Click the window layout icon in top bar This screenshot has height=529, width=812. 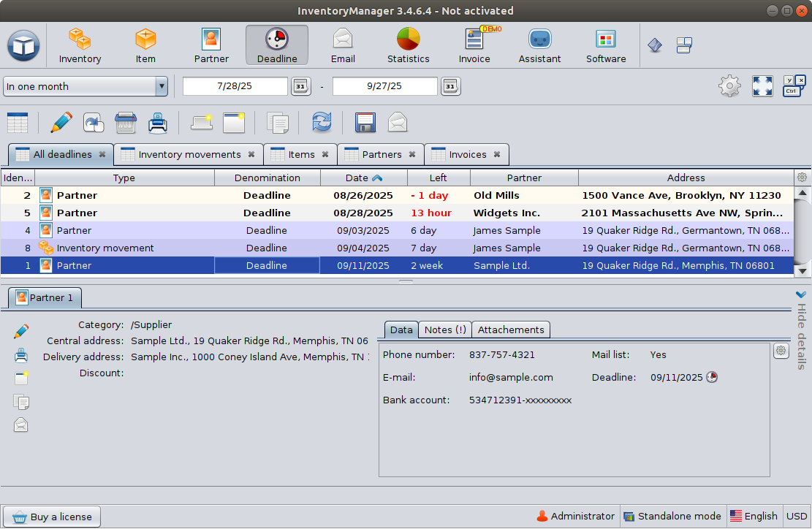[x=684, y=45]
